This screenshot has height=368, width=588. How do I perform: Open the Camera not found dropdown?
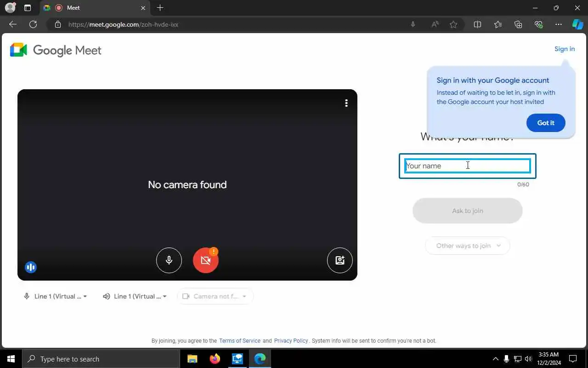[215, 296]
